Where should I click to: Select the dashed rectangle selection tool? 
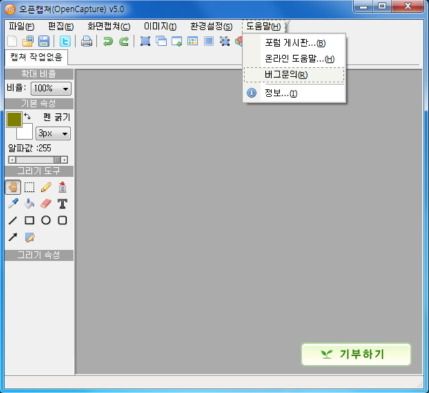click(x=29, y=187)
